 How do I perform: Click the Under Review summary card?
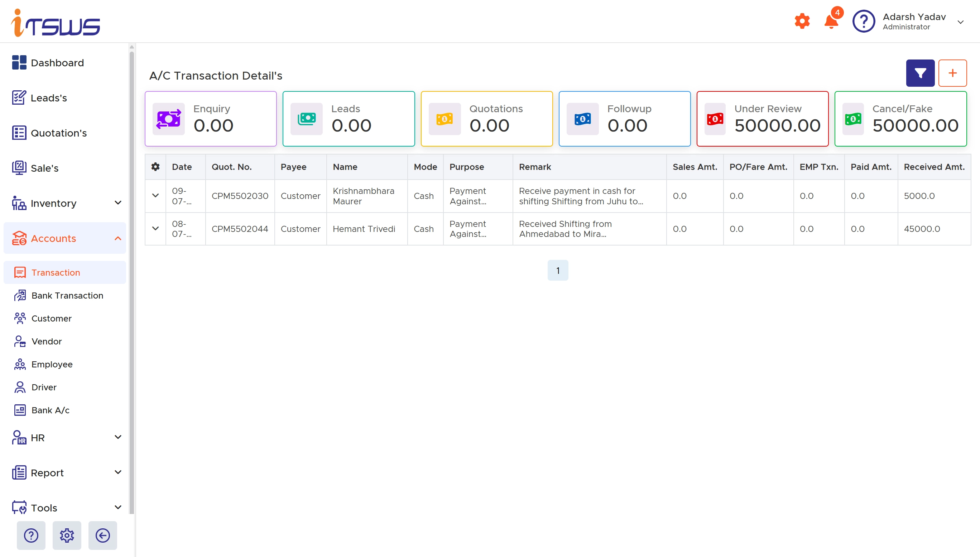[x=762, y=119]
